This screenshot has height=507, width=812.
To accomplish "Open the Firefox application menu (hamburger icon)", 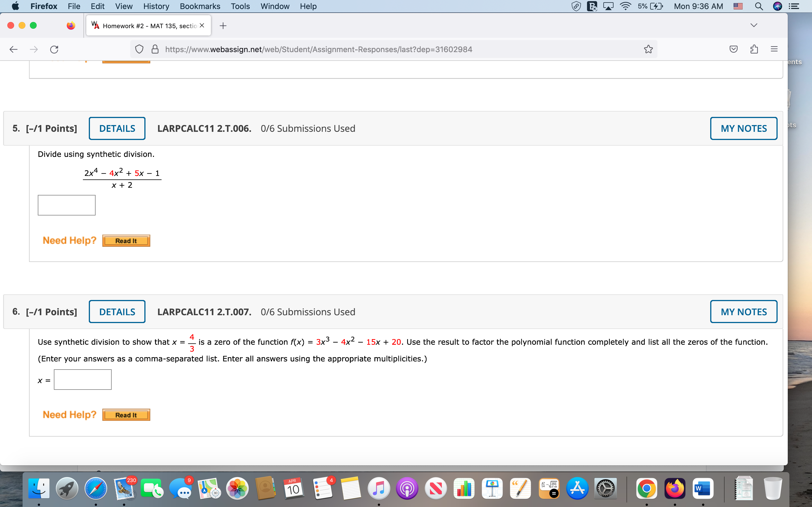I will [775, 49].
